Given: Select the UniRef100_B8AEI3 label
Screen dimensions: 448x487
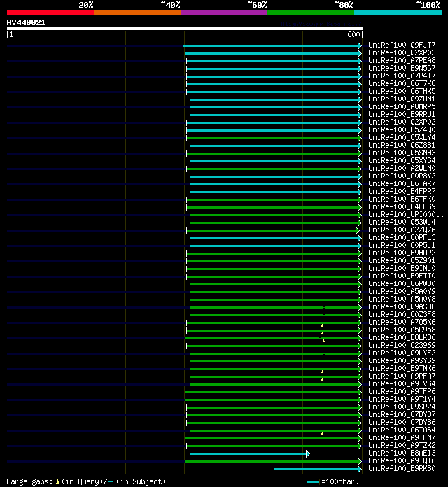Looking at the screenshot, I should [x=402, y=453].
